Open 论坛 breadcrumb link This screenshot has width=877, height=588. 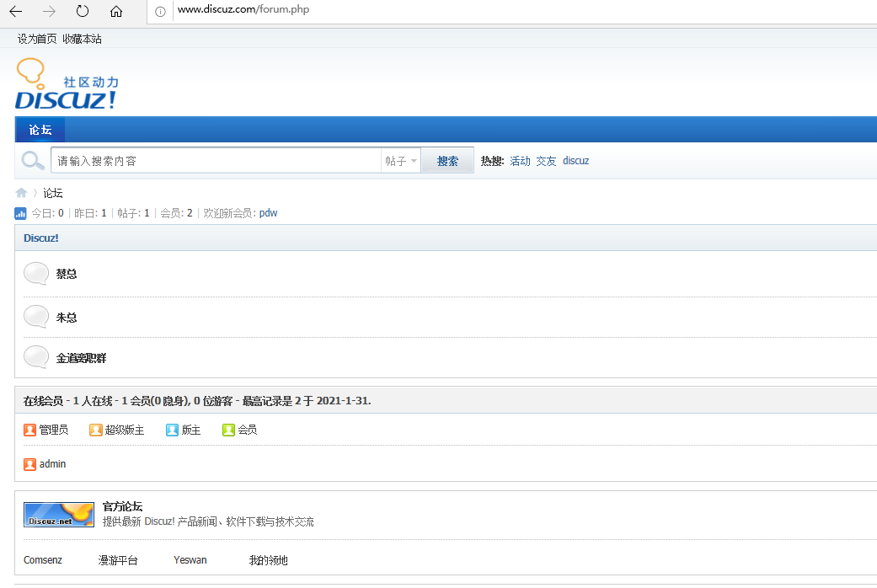pos(53,193)
